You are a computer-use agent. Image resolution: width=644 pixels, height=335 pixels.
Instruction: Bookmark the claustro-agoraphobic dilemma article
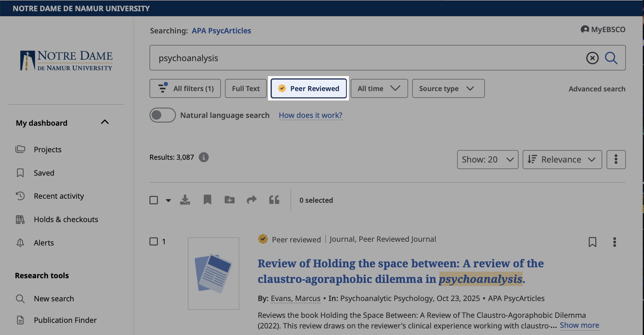tap(593, 242)
